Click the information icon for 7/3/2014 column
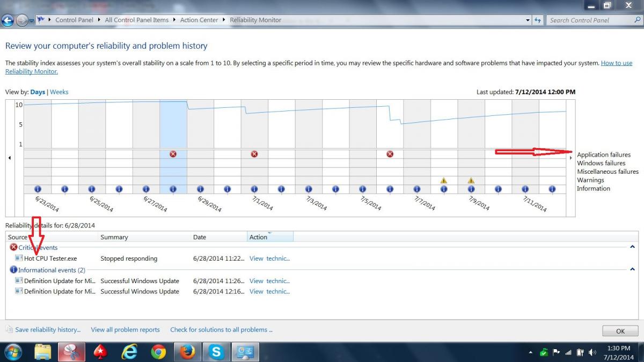The image size is (644, 362). [309, 189]
